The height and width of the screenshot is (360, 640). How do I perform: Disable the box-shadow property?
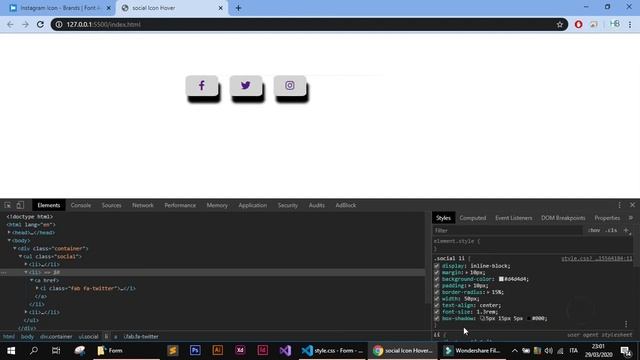click(437, 318)
